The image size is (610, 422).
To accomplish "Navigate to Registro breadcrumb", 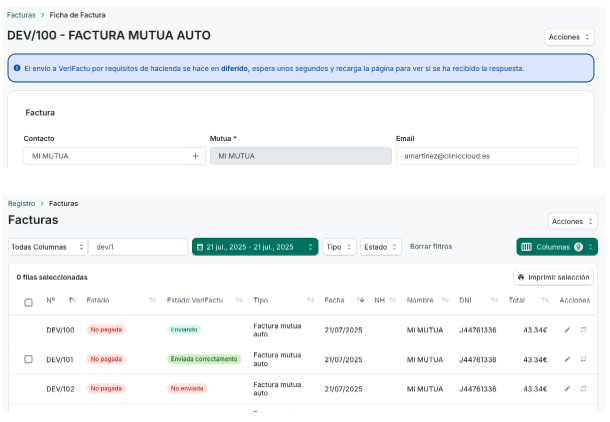I will pos(21,203).
